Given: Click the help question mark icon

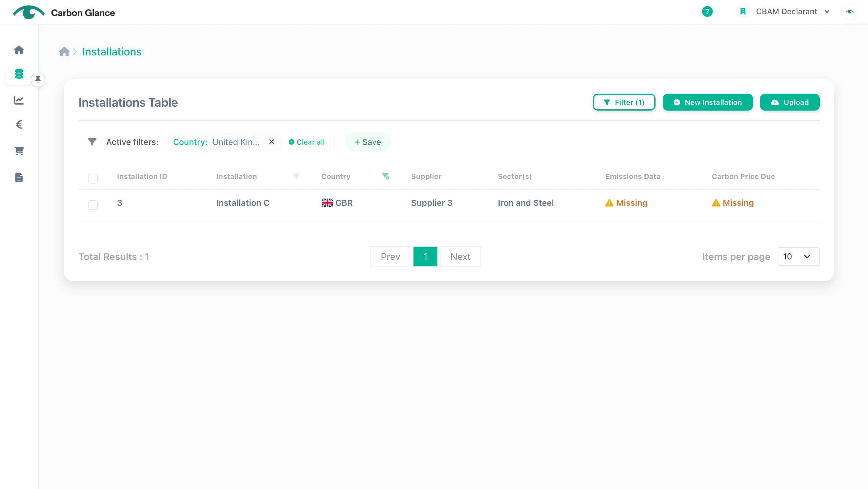Looking at the screenshot, I should click(x=707, y=11).
